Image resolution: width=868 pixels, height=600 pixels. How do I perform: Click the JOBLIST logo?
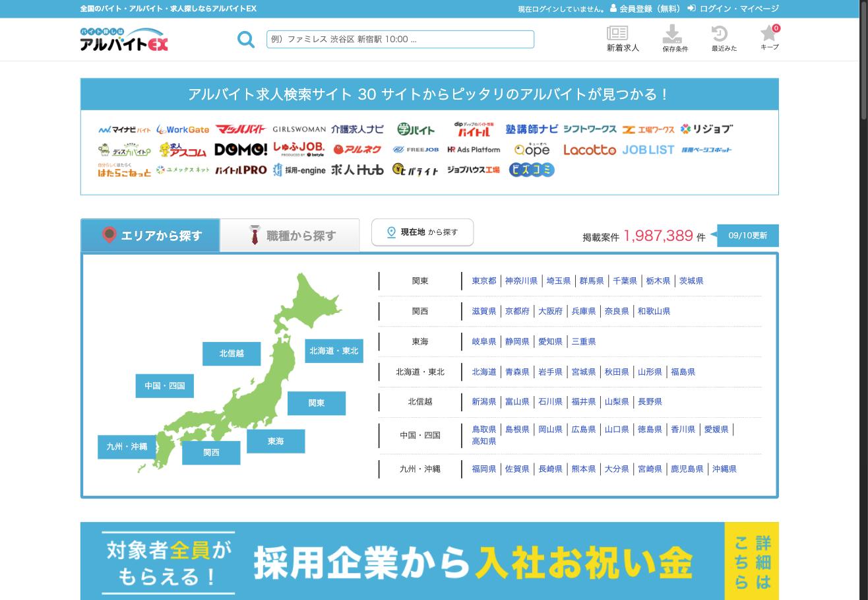pyautogui.click(x=648, y=150)
